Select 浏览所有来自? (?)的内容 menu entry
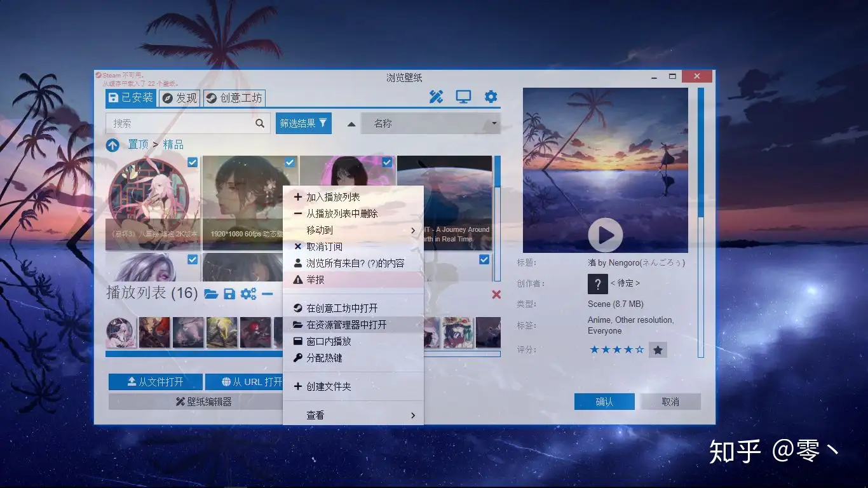 [x=353, y=263]
